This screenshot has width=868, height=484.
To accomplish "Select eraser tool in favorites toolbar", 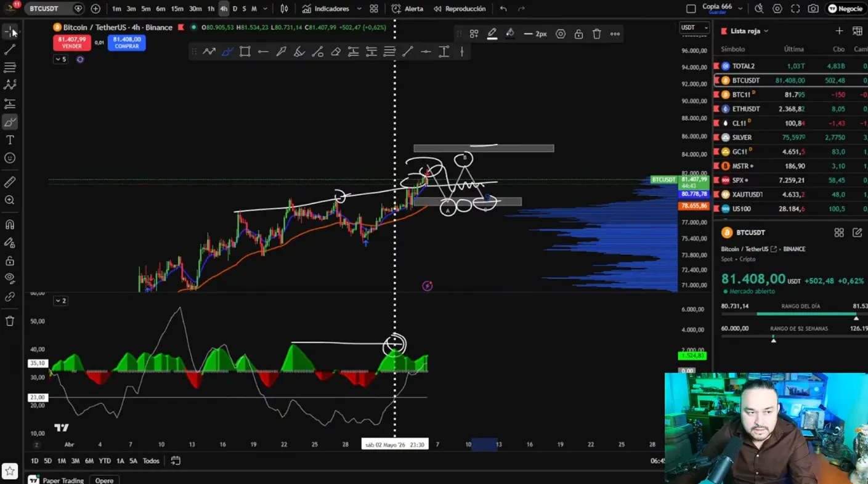I will 335,52.
